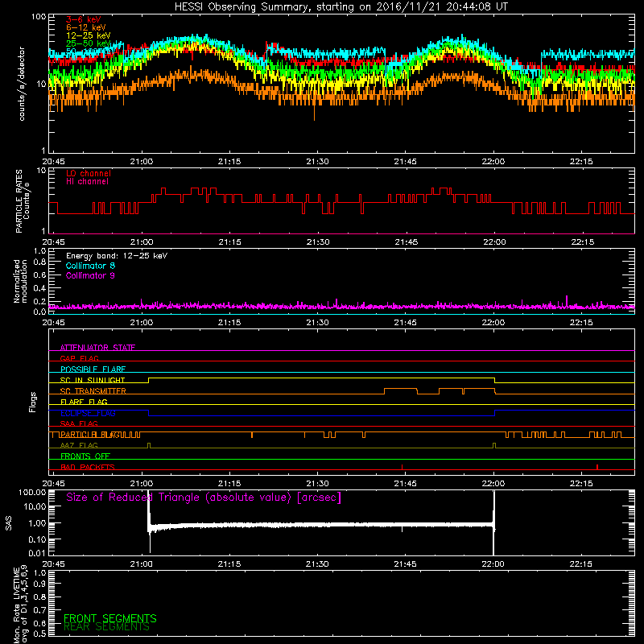Select the ECLIPSE FLAG label
The height and width of the screenshot is (644, 644).
(x=88, y=413)
